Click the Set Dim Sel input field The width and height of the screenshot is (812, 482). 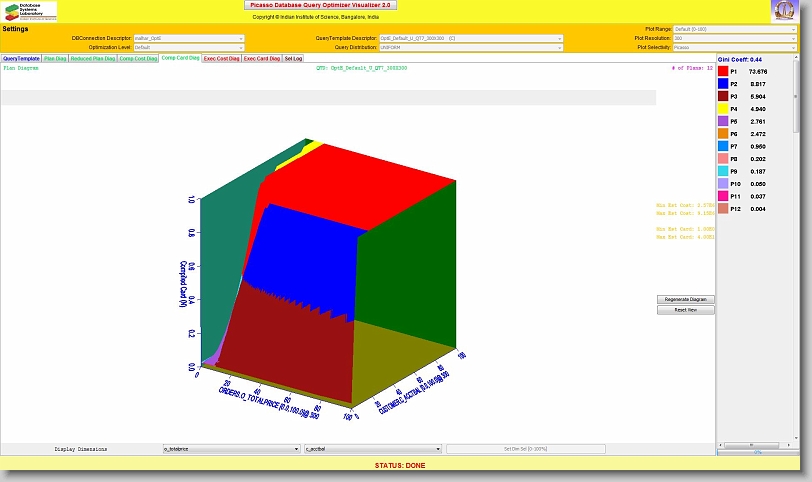click(x=525, y=450)
